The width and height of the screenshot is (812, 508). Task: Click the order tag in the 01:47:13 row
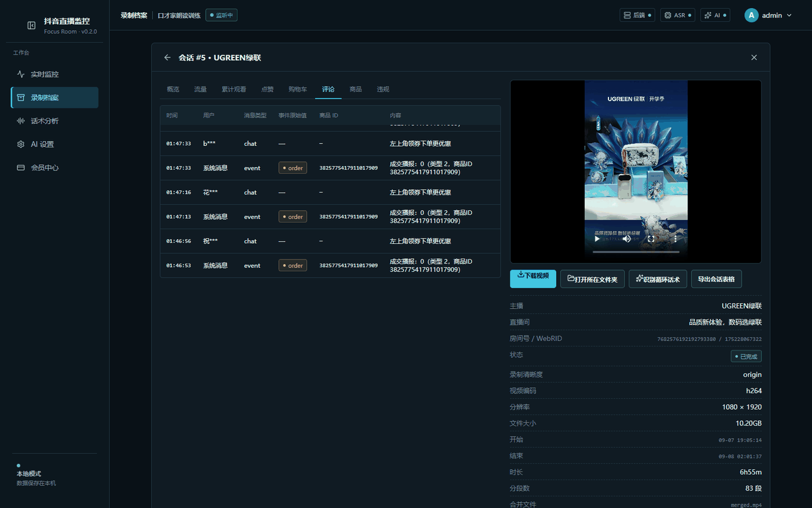click(x=293, y=217)
